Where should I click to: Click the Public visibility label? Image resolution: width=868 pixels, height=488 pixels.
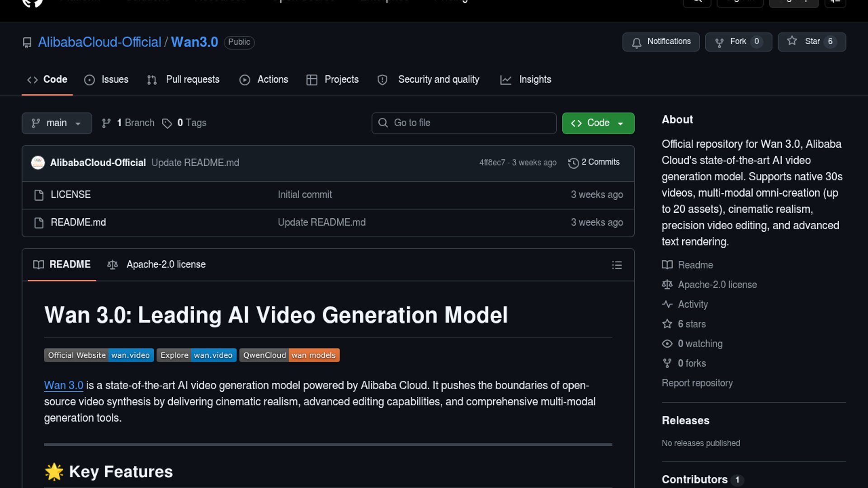tap(239, 42)
